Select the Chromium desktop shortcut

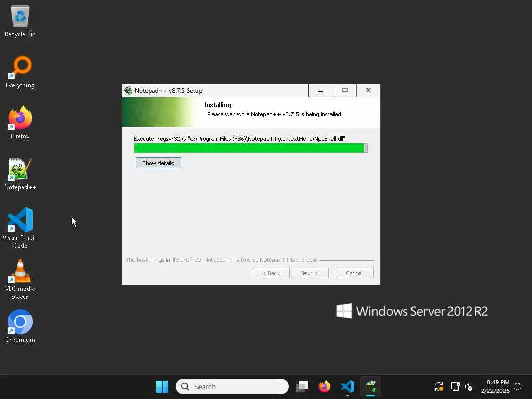[x=20, y=326]
